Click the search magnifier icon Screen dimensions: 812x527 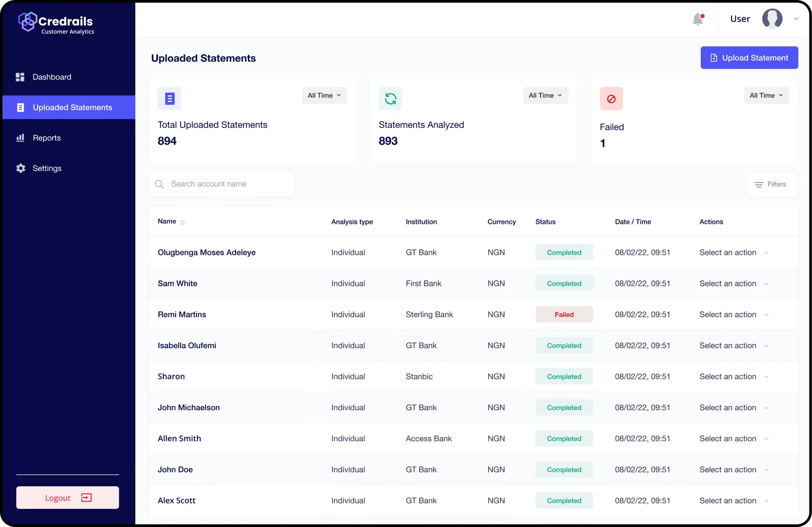click(x=159, y=184)
